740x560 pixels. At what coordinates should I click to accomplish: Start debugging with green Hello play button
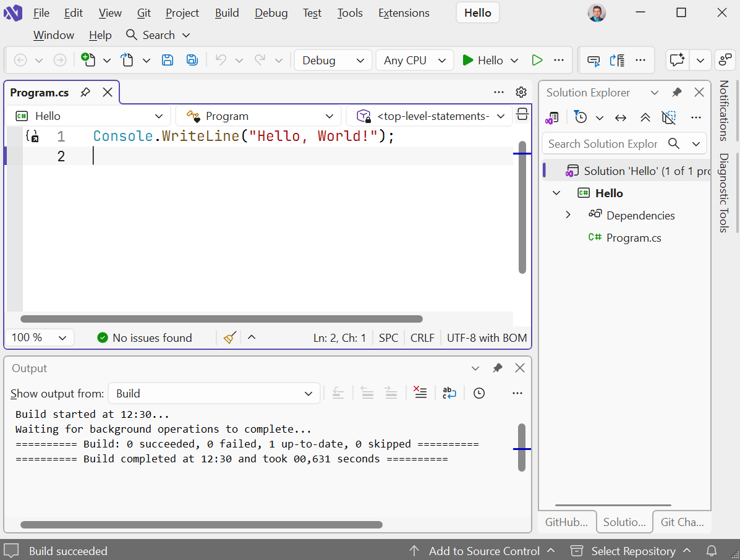click(x=483, y=60)
